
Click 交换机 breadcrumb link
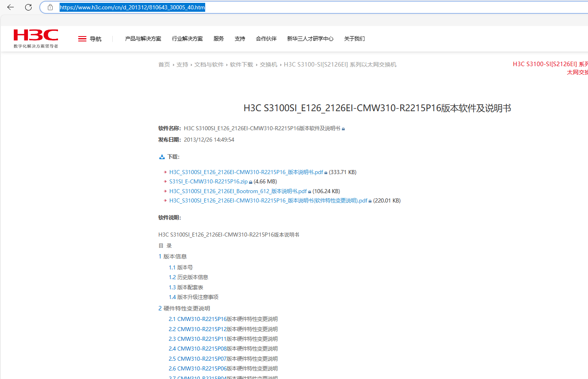click(x=268, y=65)
